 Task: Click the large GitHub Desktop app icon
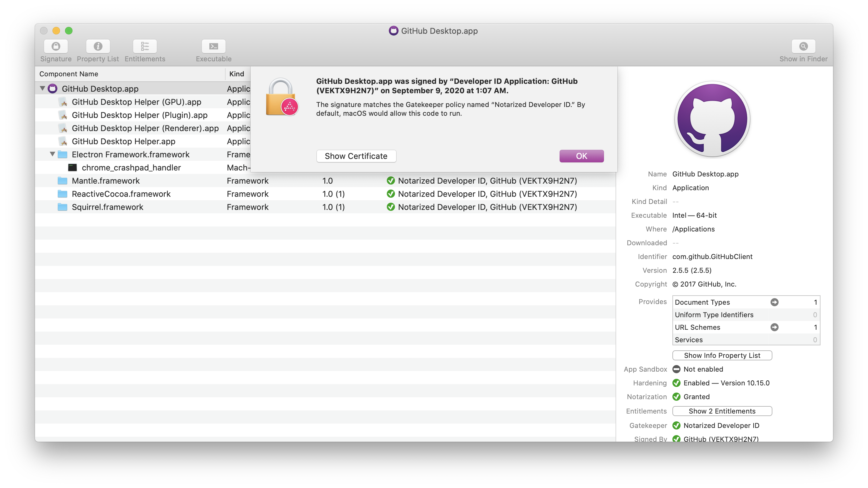[x=712, y=119]
